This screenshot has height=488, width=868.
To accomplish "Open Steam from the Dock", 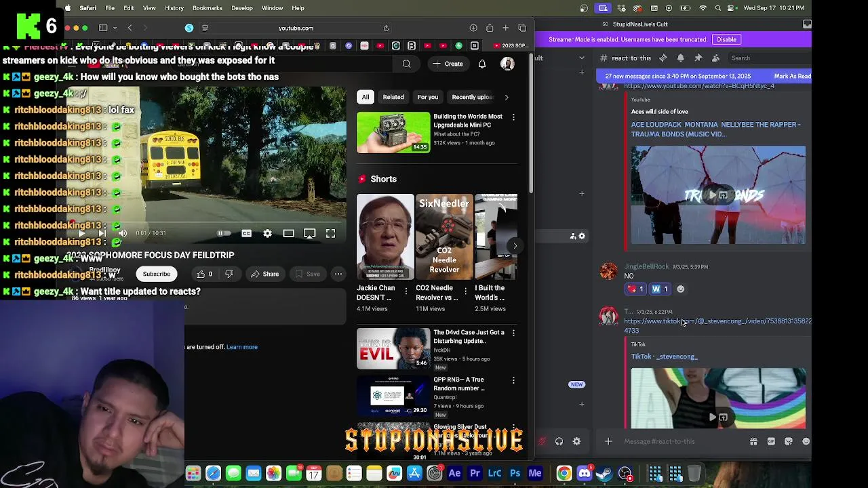I will [605, 473].
